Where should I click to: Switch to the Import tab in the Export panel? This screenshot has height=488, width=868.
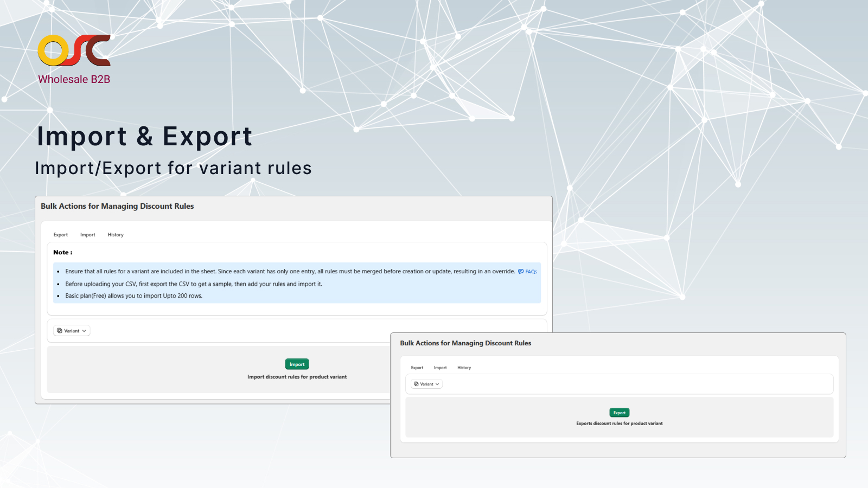tap(440, 368)
